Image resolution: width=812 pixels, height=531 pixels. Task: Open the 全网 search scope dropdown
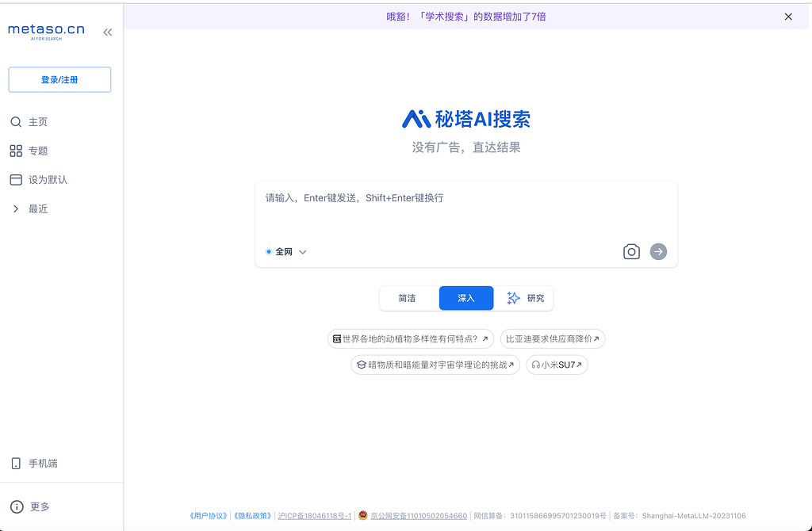click(286, 251)
